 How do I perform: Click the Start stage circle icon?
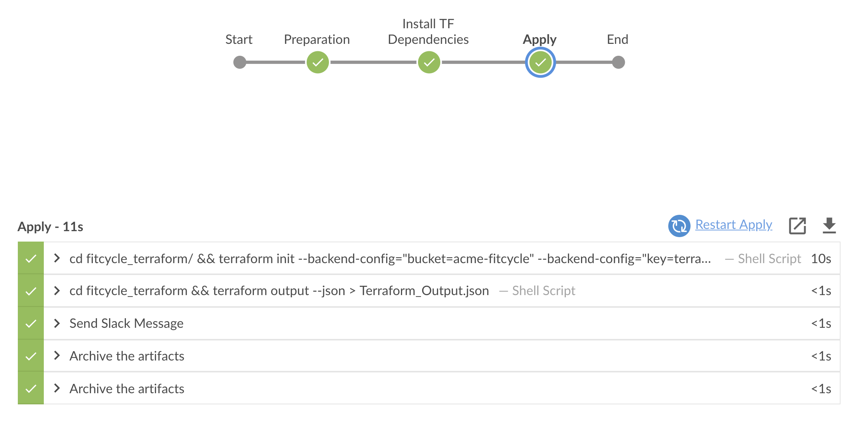[238, 62]
